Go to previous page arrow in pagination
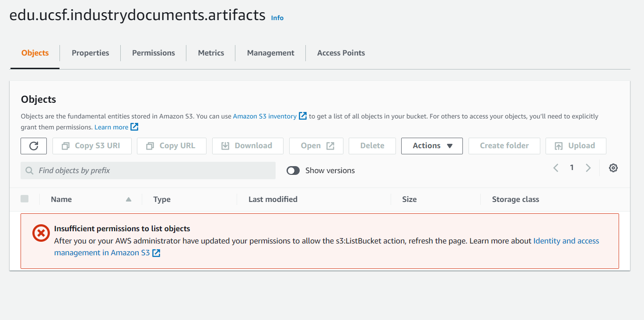 pos(556,168)
